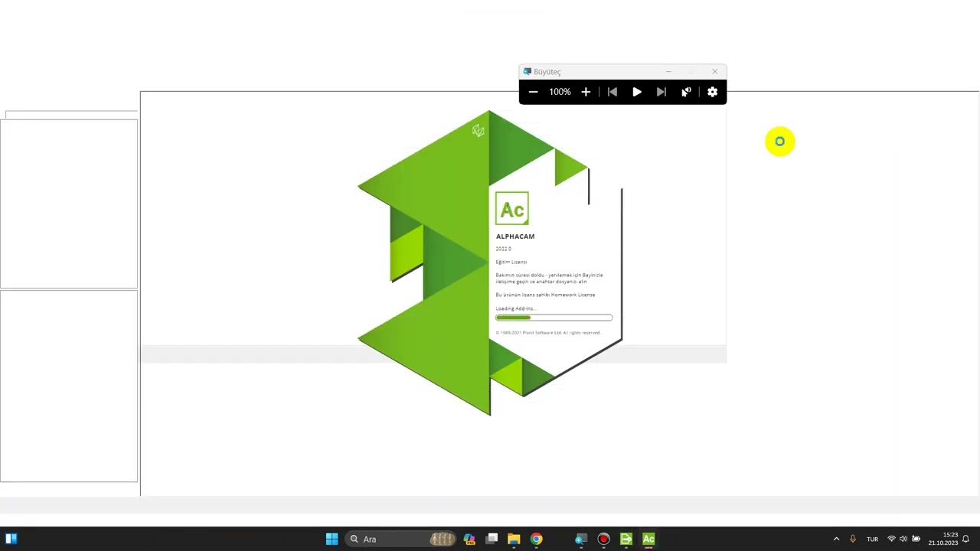Zoom out with the Magnifier minus button
This screenshot has width=980, height=551.
tap(533, 92)
